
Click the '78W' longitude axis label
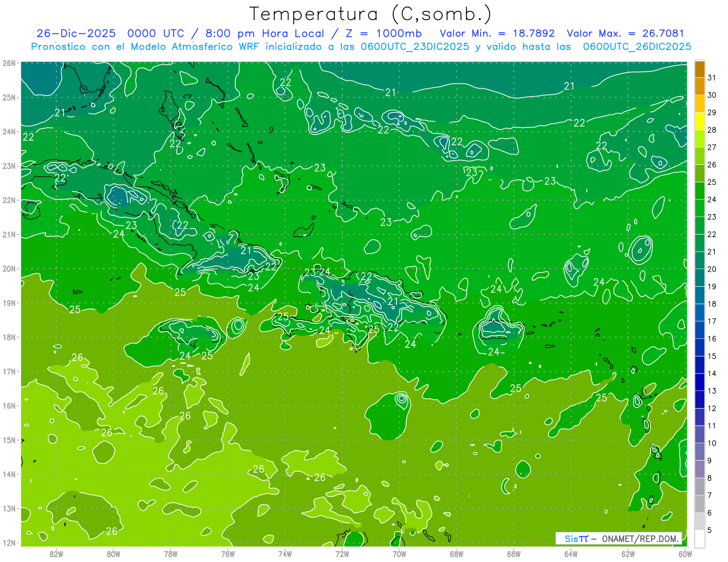click(170, 554)
